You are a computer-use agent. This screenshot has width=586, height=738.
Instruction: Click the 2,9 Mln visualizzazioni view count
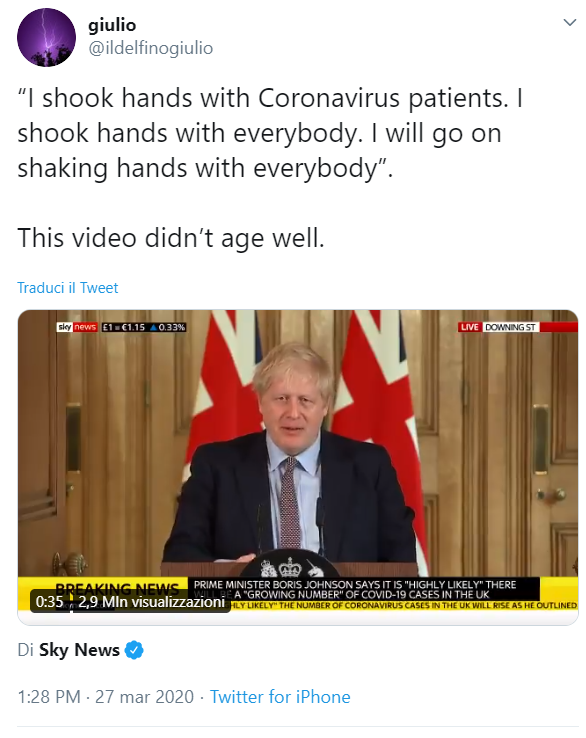[152, 602]
